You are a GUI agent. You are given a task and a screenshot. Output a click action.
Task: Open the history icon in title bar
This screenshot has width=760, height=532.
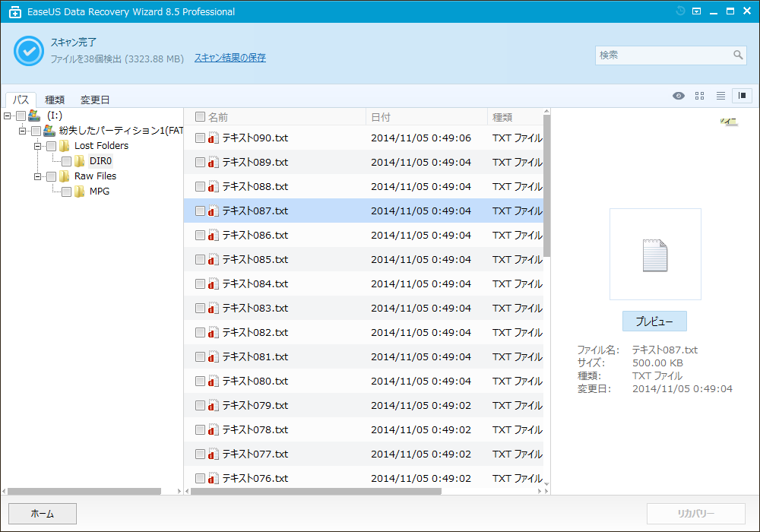tap(680, 11)
